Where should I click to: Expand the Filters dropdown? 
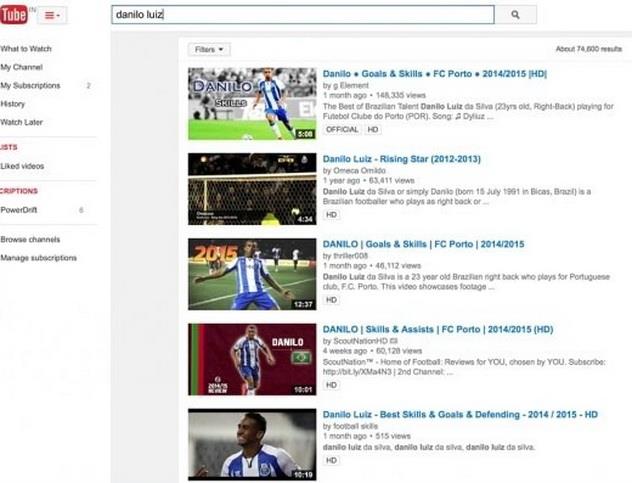pos(209,49)
